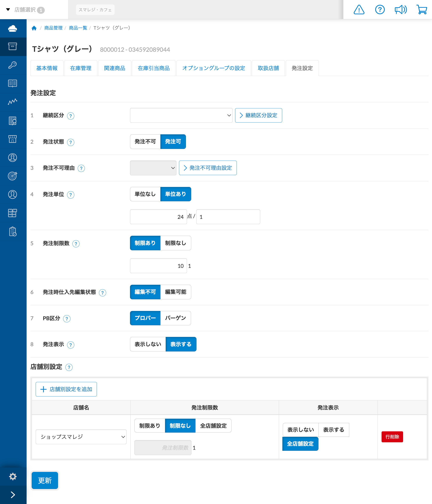Screen dimensions: 432x504
Task: Open the clipboard check icon in sidebar
Action: tap(13, 231)
